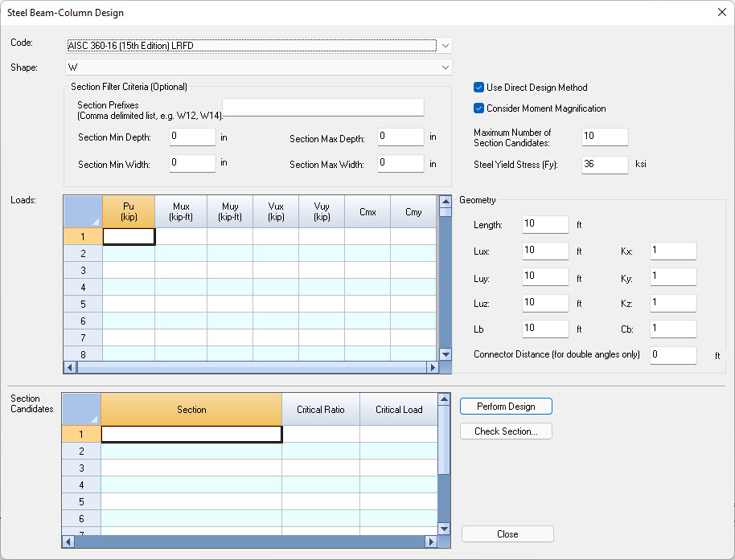Select Loads table row 1 header

coord(83,236)
